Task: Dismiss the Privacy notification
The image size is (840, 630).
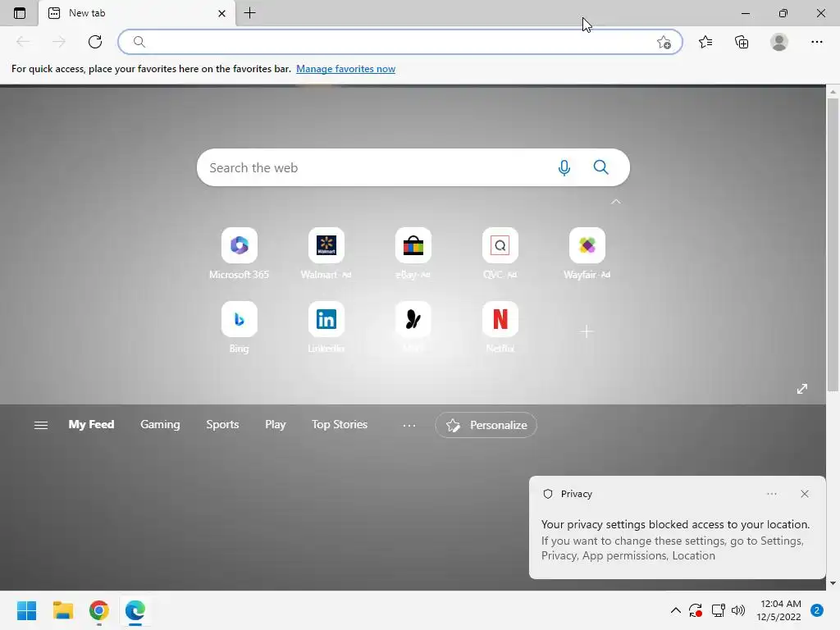Action: tap(805, 494)
